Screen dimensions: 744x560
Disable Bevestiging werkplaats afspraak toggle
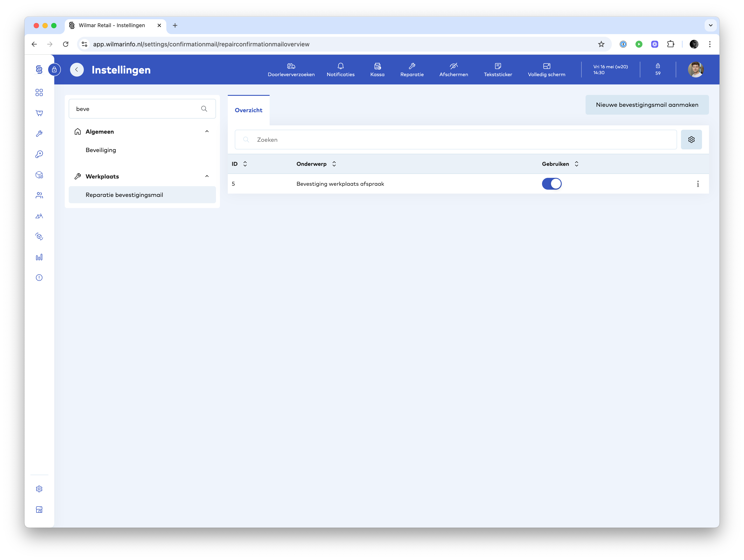click(551, 184)
